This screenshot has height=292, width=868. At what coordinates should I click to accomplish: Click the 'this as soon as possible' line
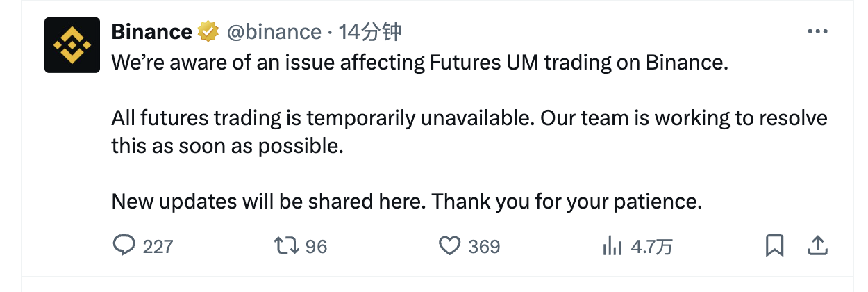[x=228, y=146]
